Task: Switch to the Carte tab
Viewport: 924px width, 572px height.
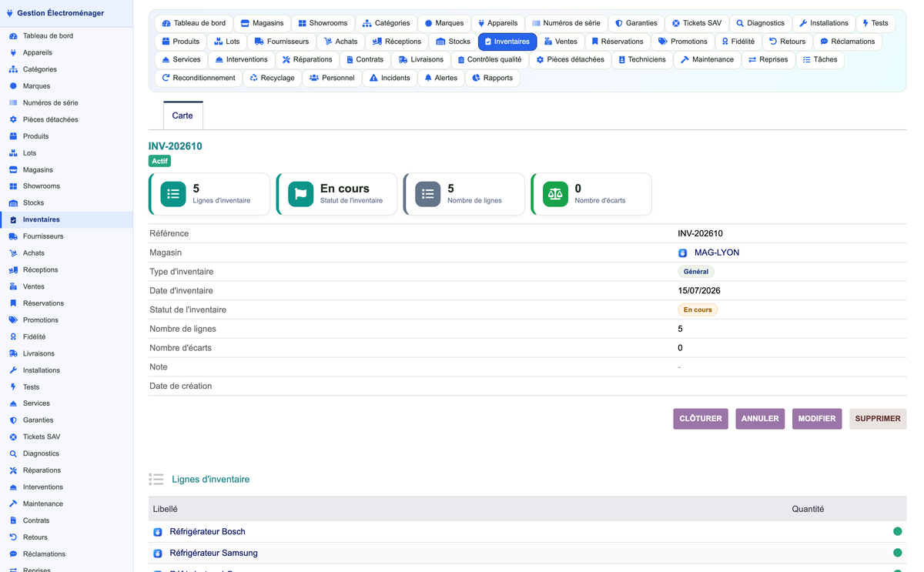Action: click(182, 115)
